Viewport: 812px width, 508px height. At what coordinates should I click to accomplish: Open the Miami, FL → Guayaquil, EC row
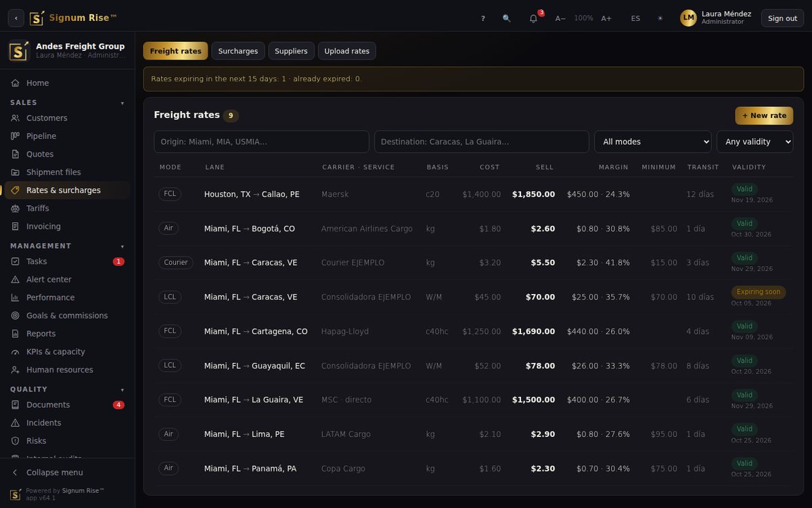click(474, 366)
